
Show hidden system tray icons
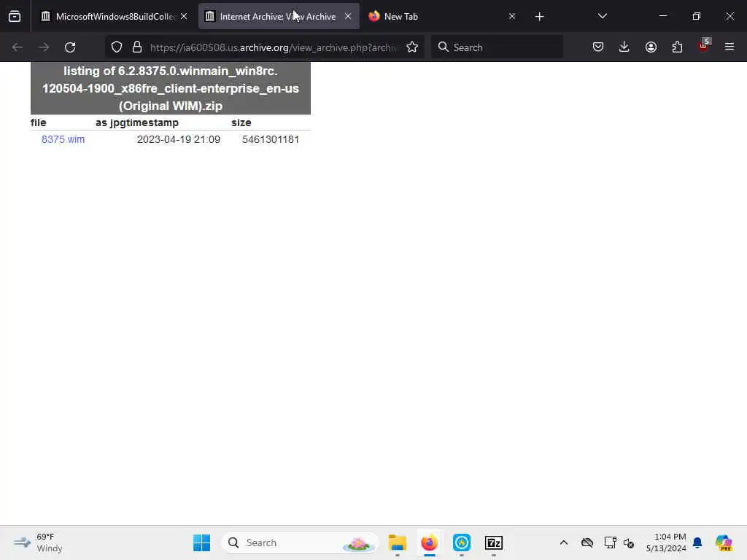(564, 542)
